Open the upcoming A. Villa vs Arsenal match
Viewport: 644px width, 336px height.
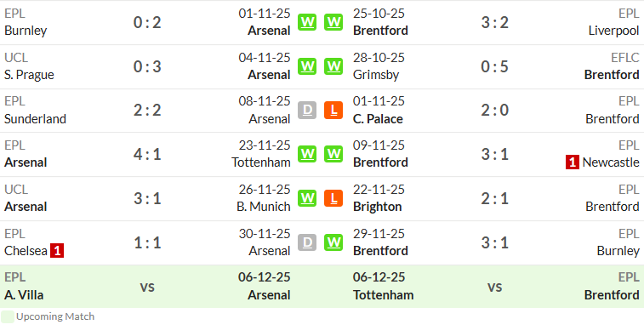[x=147, y=287]
